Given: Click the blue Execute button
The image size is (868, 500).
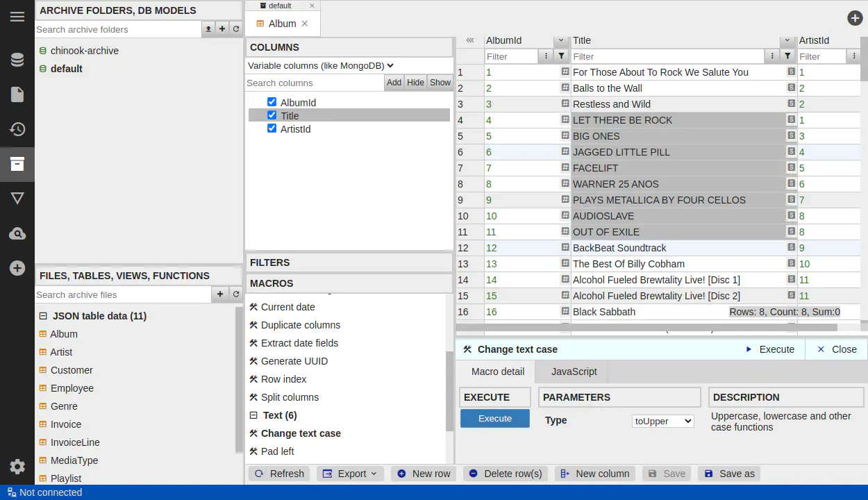Looking at the screenshot, I should (494, 419).
